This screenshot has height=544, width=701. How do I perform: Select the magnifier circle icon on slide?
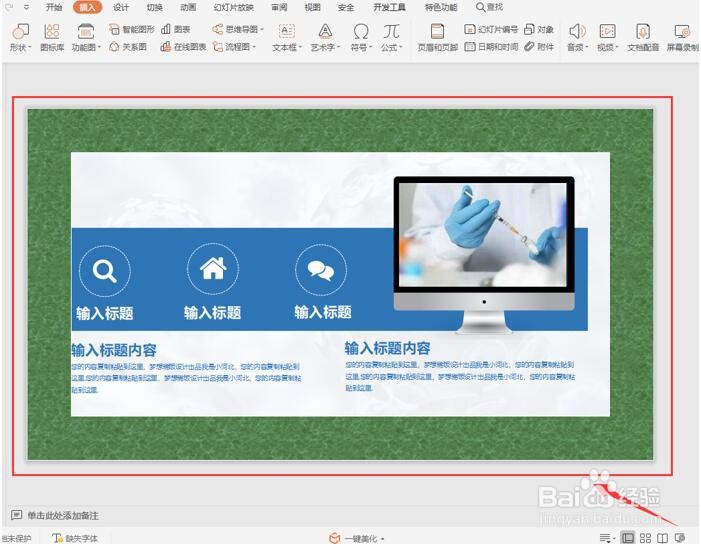pos(105,271)
